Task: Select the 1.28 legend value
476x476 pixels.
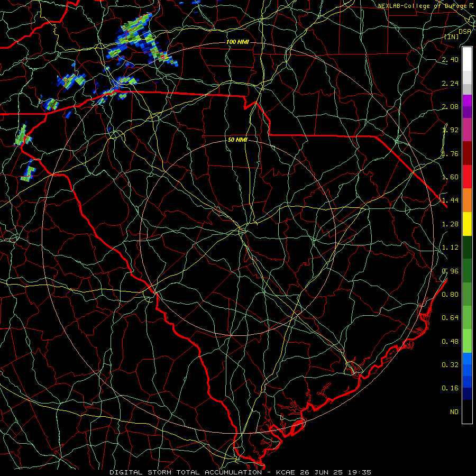Action: tap(450, 224)
